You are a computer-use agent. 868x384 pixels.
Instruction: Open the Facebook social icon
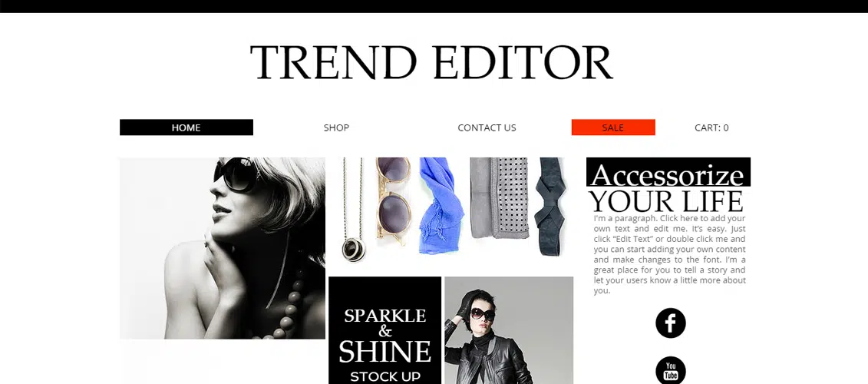click(x=670, y=323)
